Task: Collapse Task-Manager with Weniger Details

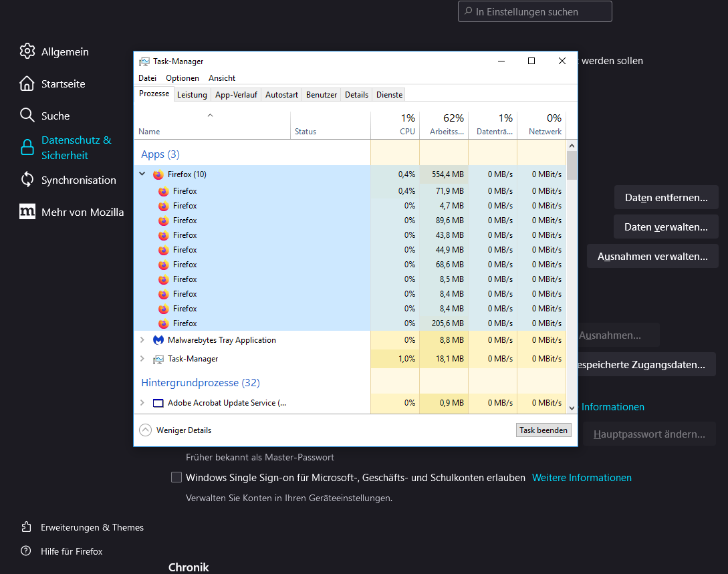Action: tap(145, 430)
